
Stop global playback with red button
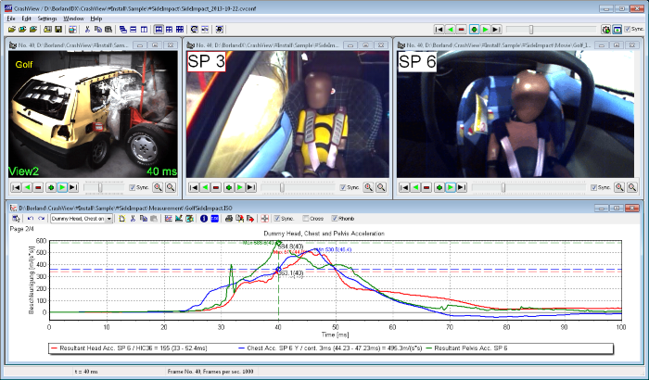tap(462, 29)
